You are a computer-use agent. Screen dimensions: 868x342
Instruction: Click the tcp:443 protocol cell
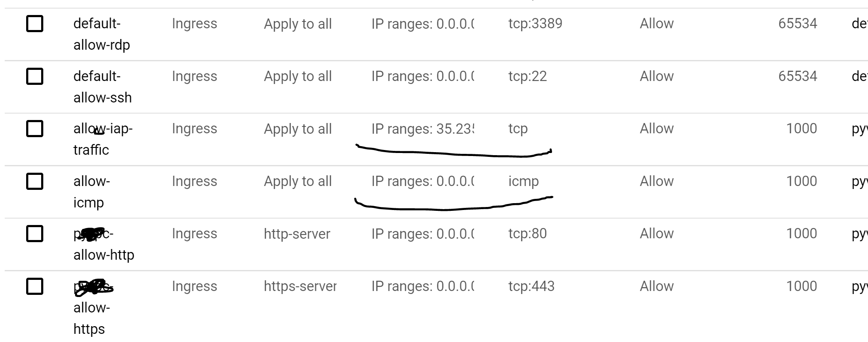[532, 286]
